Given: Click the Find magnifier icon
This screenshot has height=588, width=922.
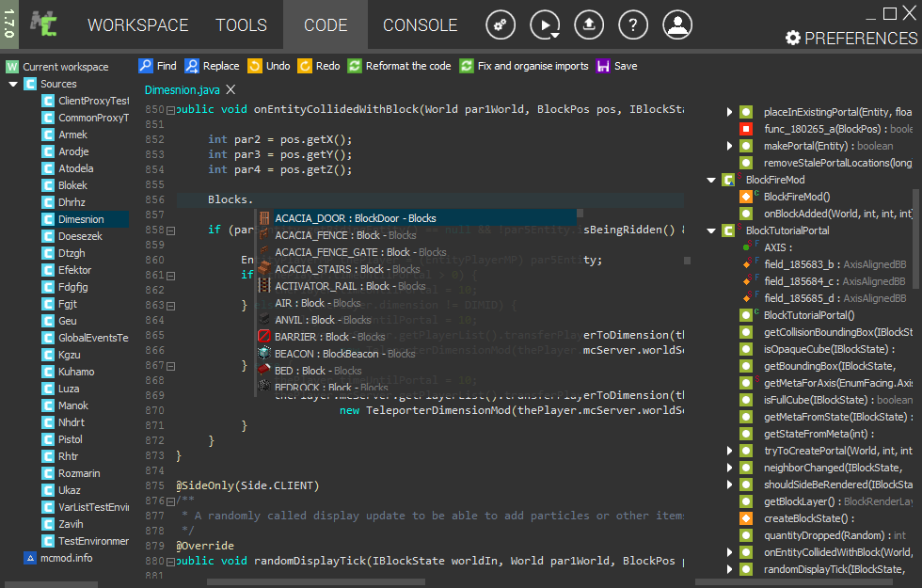Looking at the screenshot, I should click(146, 66).
